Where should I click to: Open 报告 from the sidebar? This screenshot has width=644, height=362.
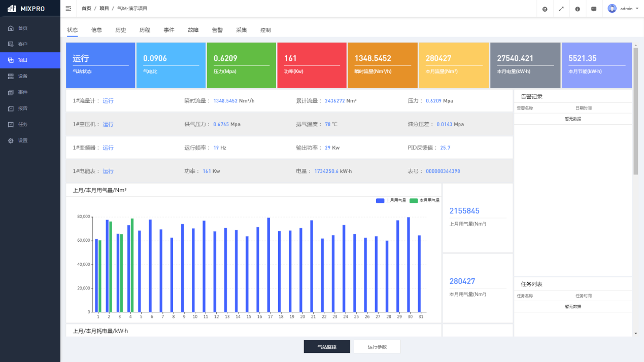tap(23, 108)
